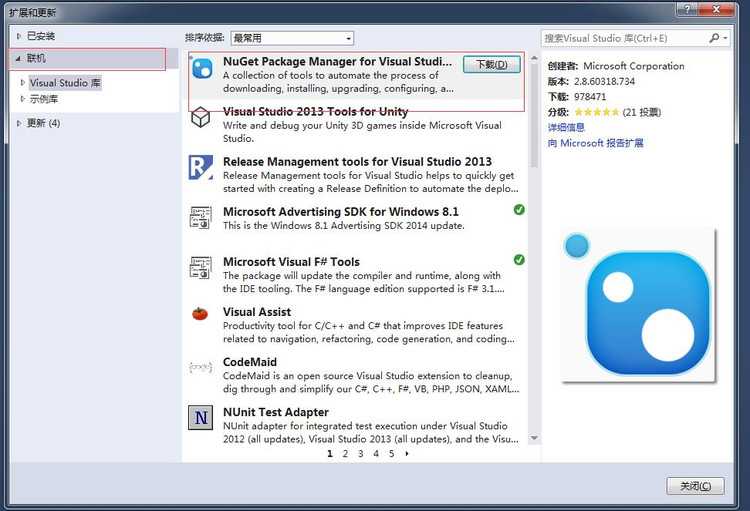Select NuGet Package Manager for Visual Studio
This screenshot has height=511, width=750.
337,62
